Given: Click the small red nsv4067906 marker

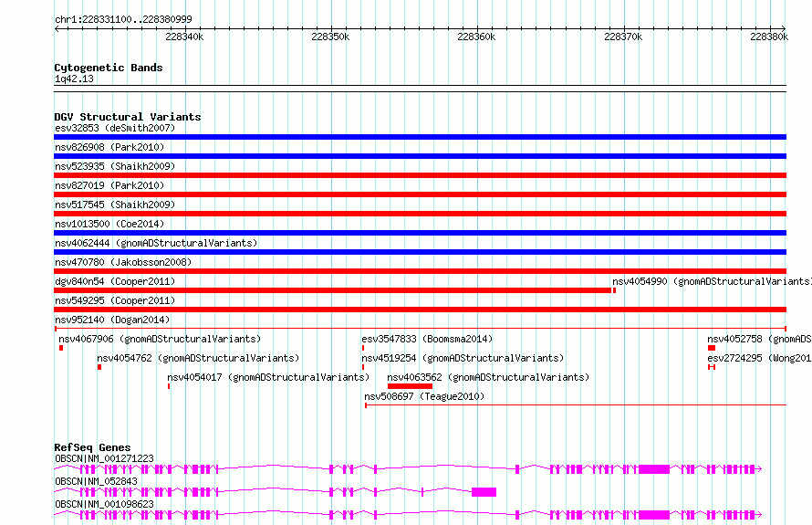Looking at the screenshot, I should (x=61, y=348).
